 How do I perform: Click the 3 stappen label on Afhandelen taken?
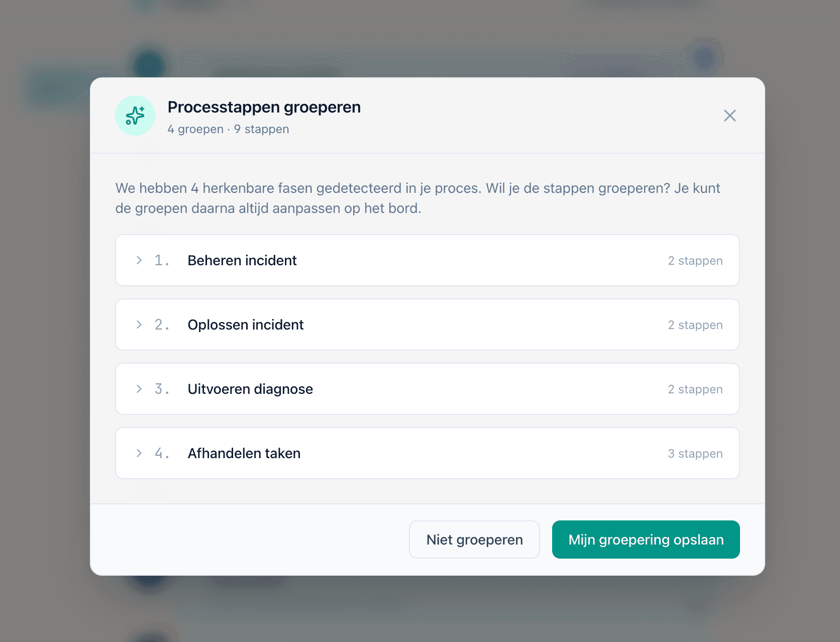pos(695,454)
